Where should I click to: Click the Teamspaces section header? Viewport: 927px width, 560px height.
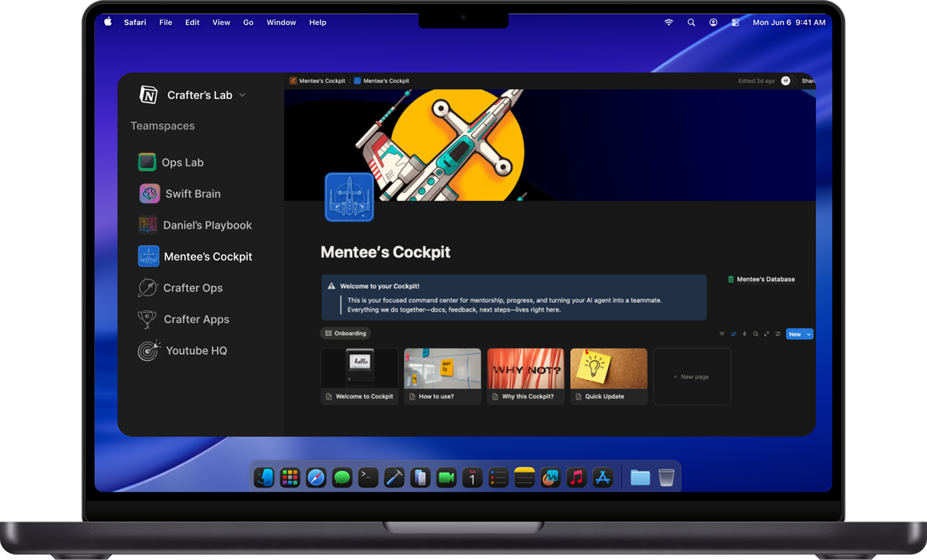[163, 126]
